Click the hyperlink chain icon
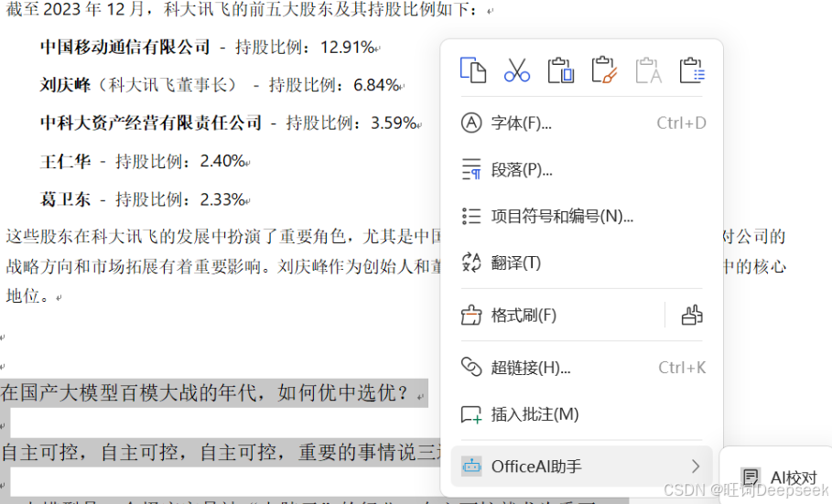832x504 pixels. pyautogui.click(x=471, y=367)
